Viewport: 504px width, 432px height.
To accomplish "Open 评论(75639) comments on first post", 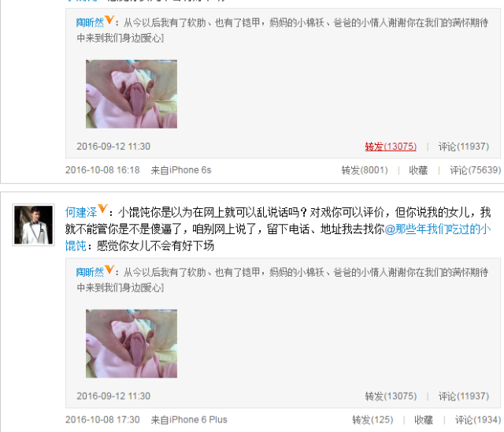I will click(x=475, y=170).
